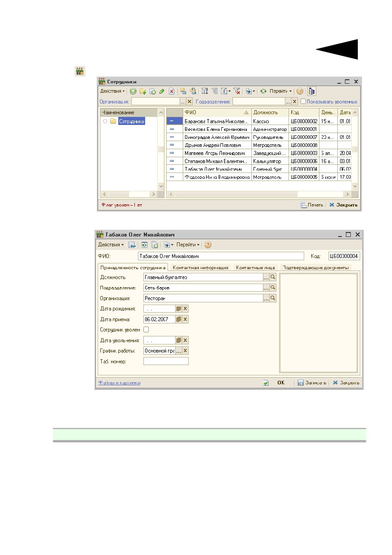The image size is (392, 555).
Task: Click the Copy element icon in Сотрудники toolbar
Action: click(x=153, y=91)
